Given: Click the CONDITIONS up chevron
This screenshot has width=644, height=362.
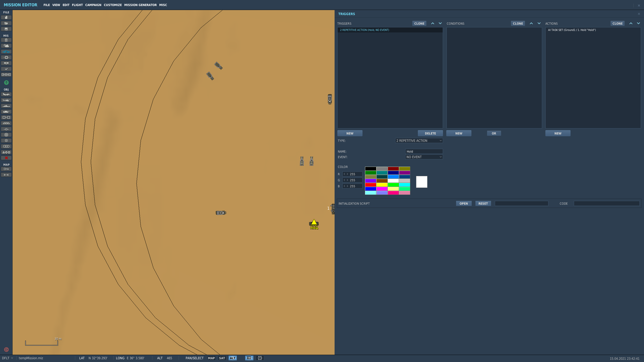Looking at the screenshot, I should coord(531,23).
